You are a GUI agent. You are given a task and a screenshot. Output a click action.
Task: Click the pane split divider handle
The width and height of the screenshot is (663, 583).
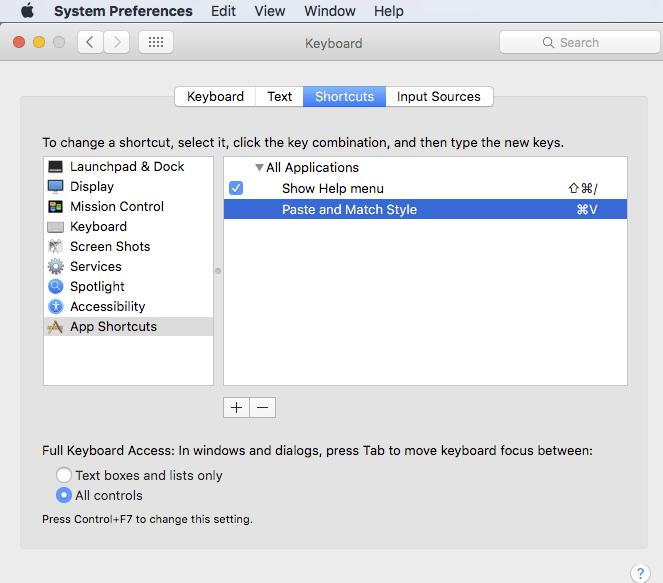(218, 271)
